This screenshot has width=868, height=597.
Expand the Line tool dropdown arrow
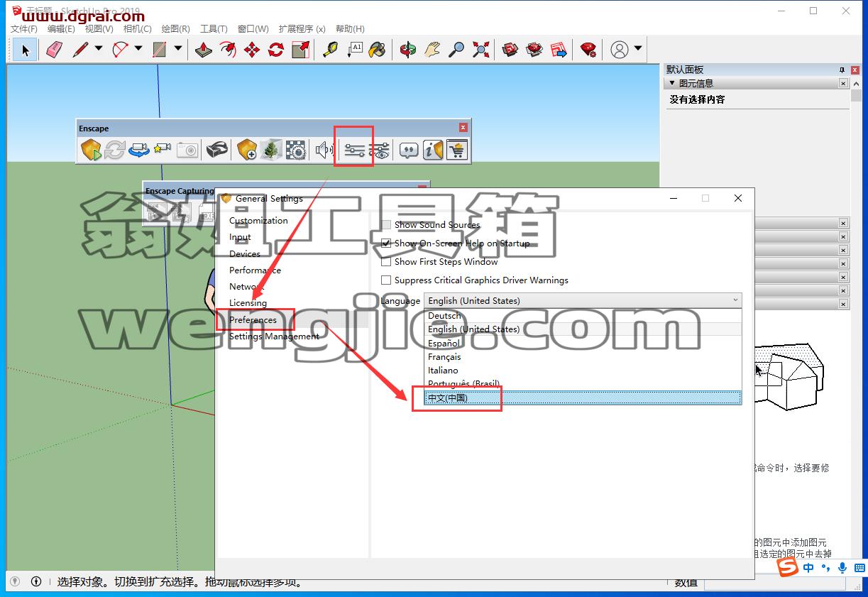(99, 49)
